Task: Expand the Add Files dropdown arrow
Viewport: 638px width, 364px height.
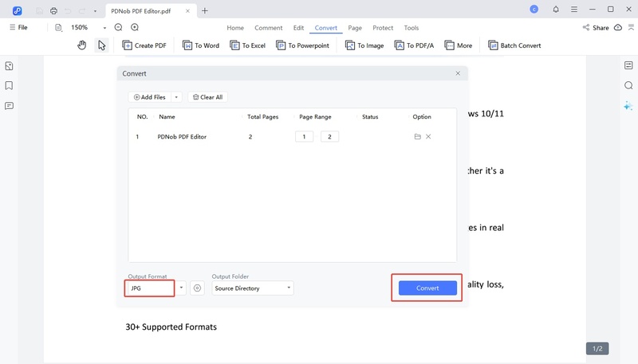Action: (175, 97)
